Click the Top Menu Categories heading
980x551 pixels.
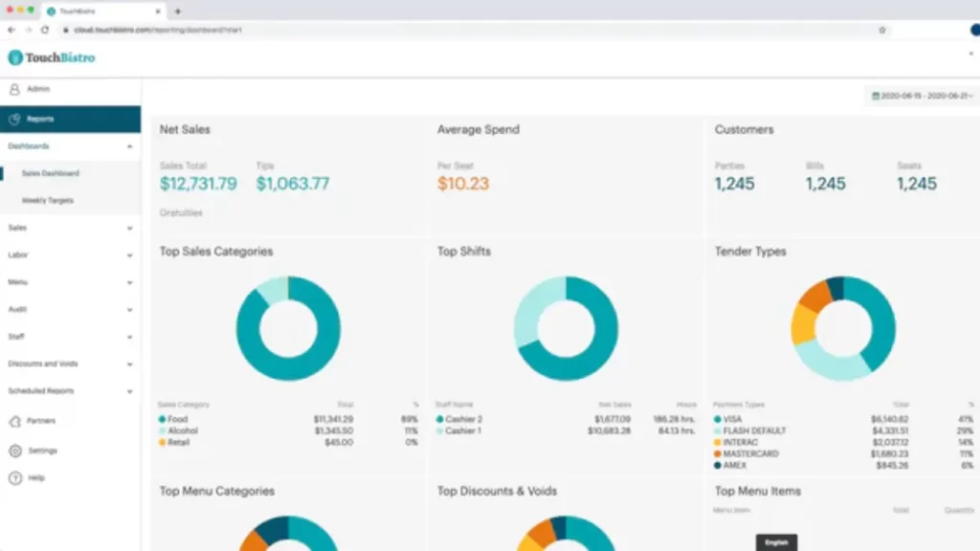pos(217,491)
